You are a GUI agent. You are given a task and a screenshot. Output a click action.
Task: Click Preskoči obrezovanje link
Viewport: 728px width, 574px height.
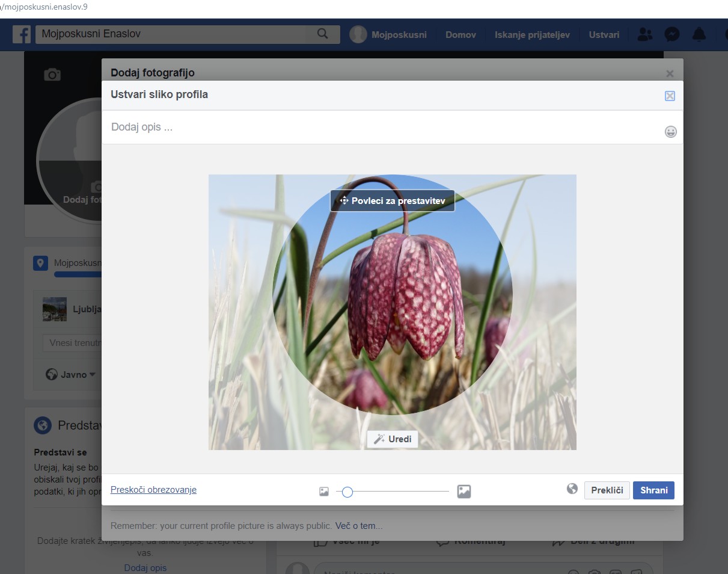pyautogui.click(x=153, y=490)
